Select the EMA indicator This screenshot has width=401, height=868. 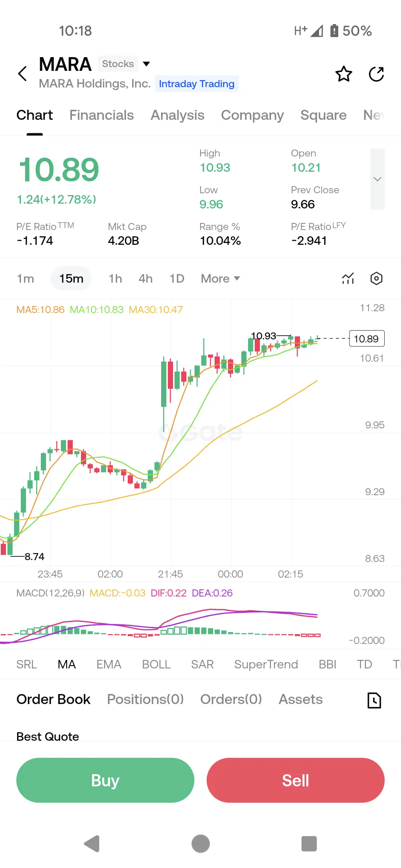point(109,664)
